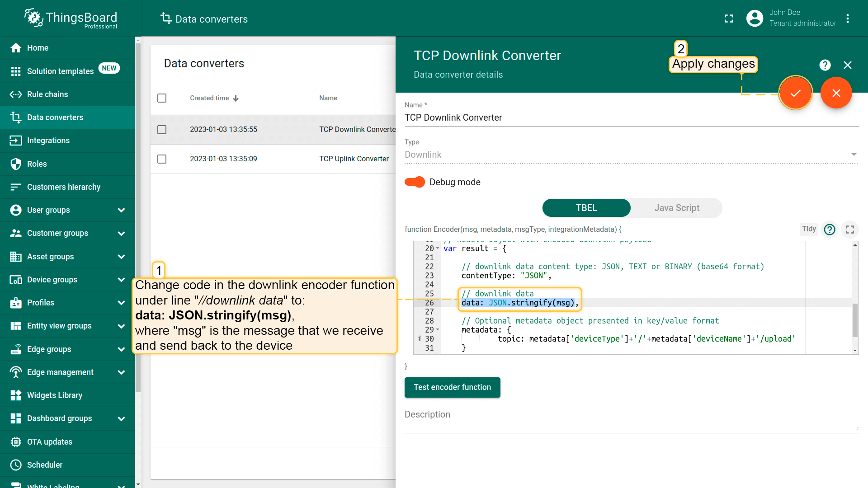Check the TCP Downlink Converter row checkbox
Screen dimensions: 868x488
(x=162, y=130)
